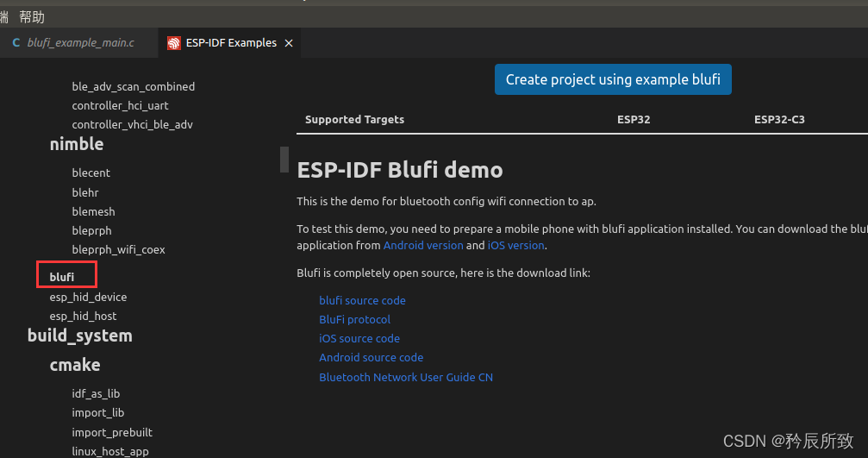
Task: Select bleprph_wifi_coex example
Action: 118,250
